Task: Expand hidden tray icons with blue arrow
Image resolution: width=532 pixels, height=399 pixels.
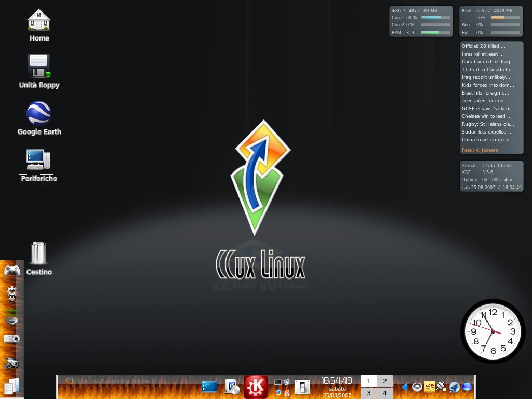Action: (404, 387)
